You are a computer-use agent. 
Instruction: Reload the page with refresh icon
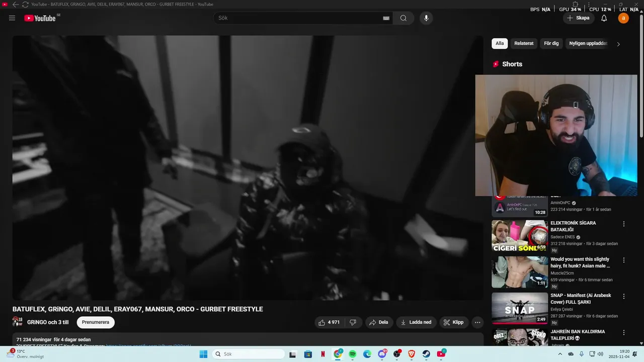point(25,4)
